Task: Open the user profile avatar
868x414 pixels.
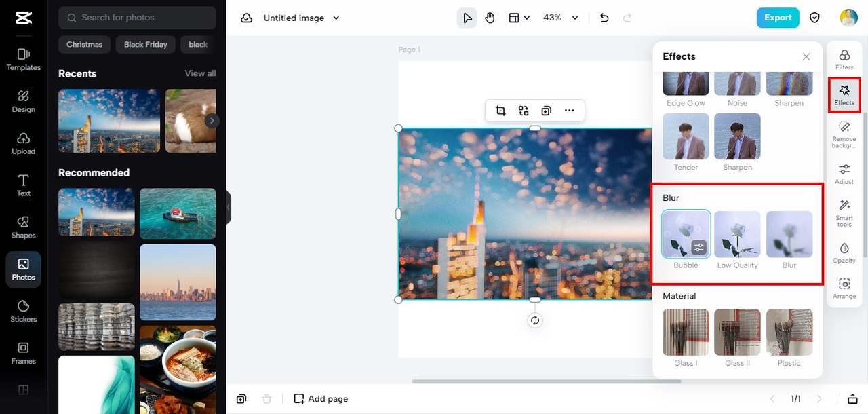Action: [x=848, y=18]
